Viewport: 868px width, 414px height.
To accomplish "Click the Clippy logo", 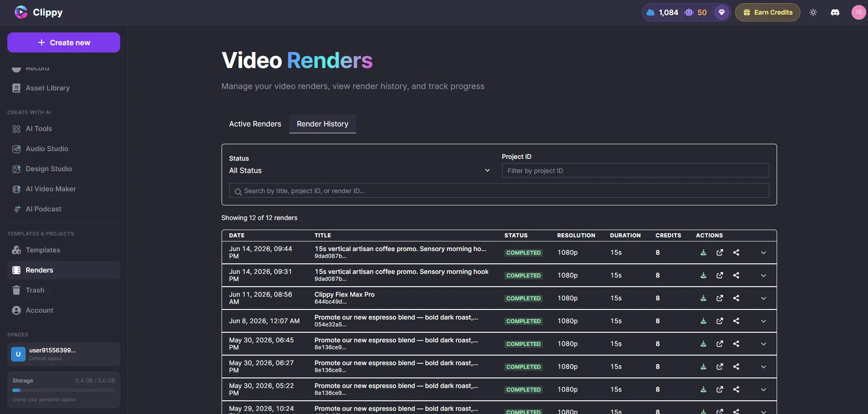I will (39, 12).
